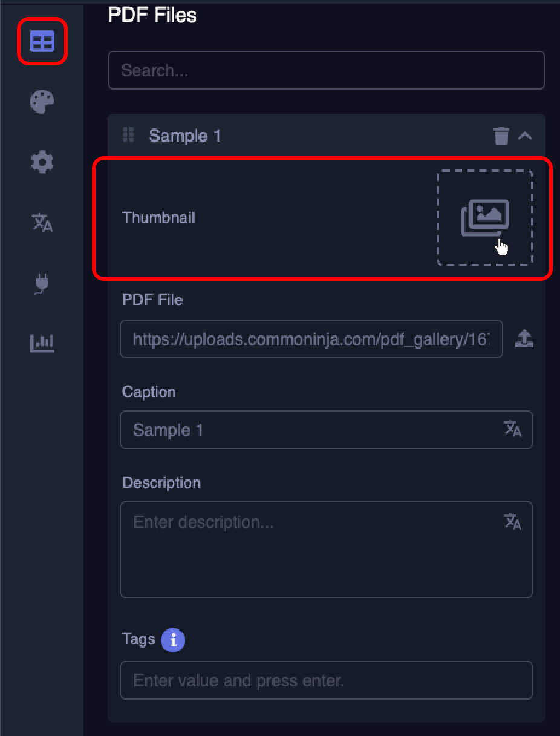This screenshot has height=736, width=560.
Task: Open the analytics chart sidebar tab
Action: click(x=42, y=343)
